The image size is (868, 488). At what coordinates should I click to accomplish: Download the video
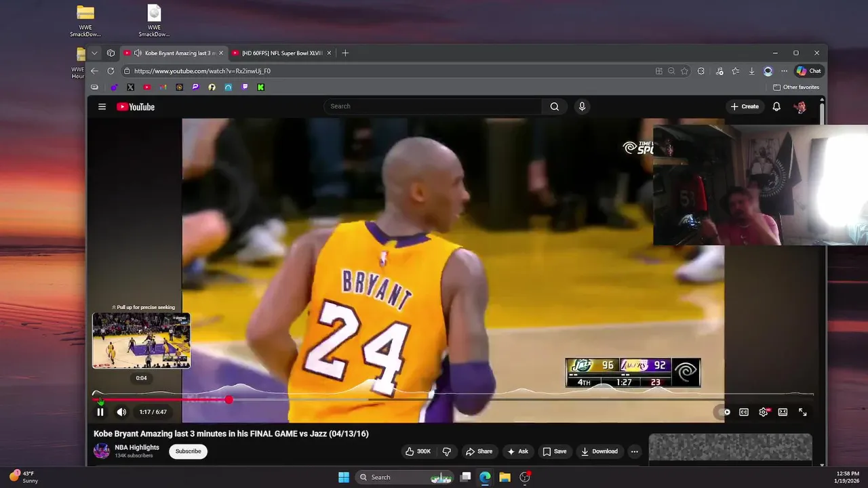pyautogui.click(x=599, y=451)
